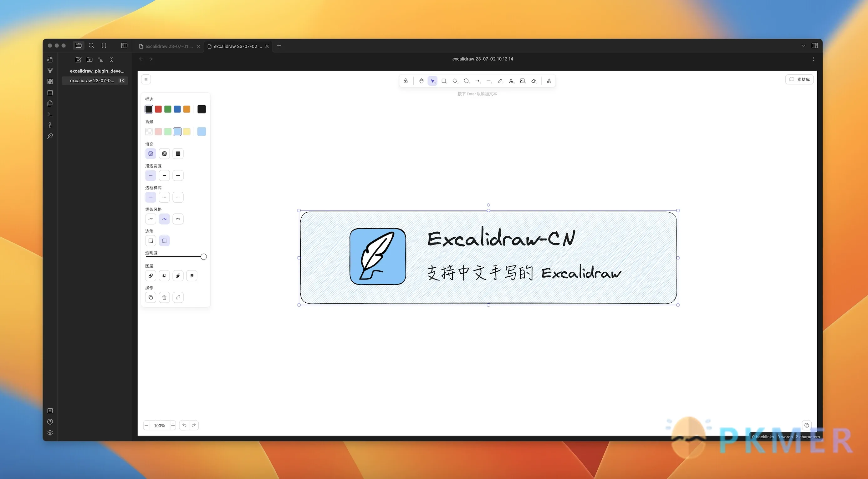Pick the black stroke color
The height and width of the screenshot is (479, 868).
[149, 109]
